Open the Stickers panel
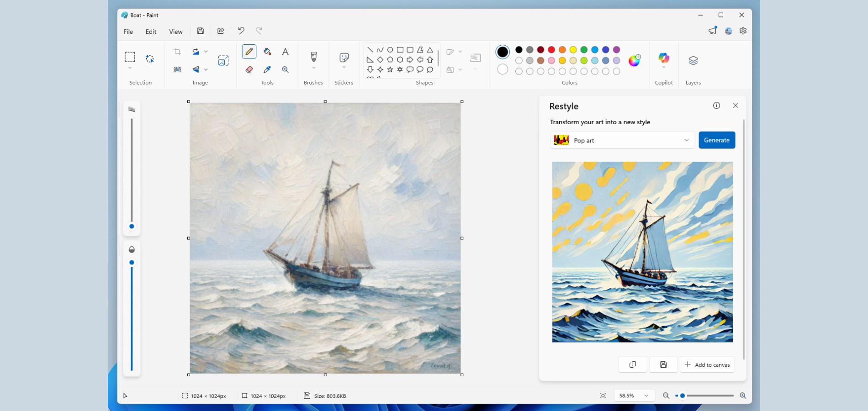Viewport: 868px width, 411px height. click(344, 58)
